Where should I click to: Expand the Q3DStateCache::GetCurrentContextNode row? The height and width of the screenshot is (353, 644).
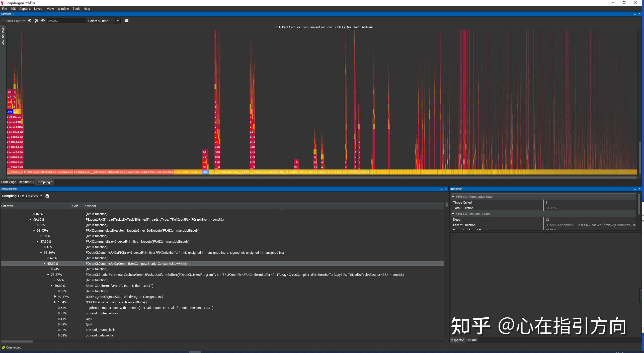[x=55, y=302]
